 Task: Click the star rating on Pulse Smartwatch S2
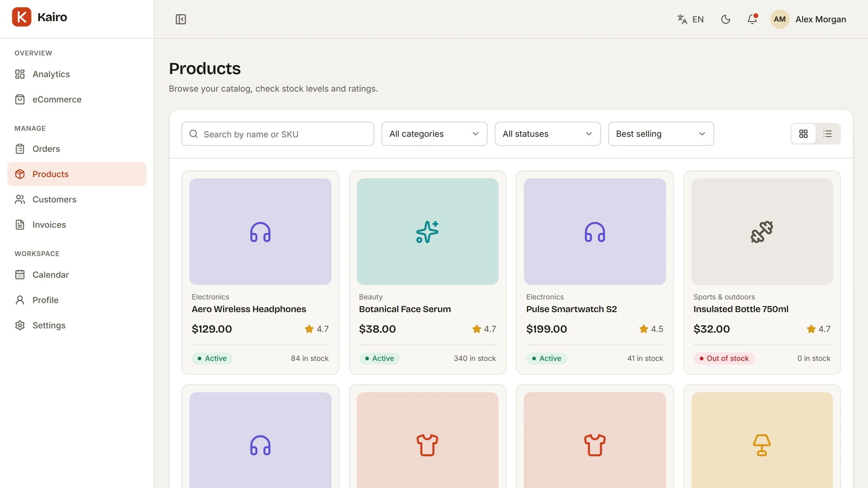651,329
